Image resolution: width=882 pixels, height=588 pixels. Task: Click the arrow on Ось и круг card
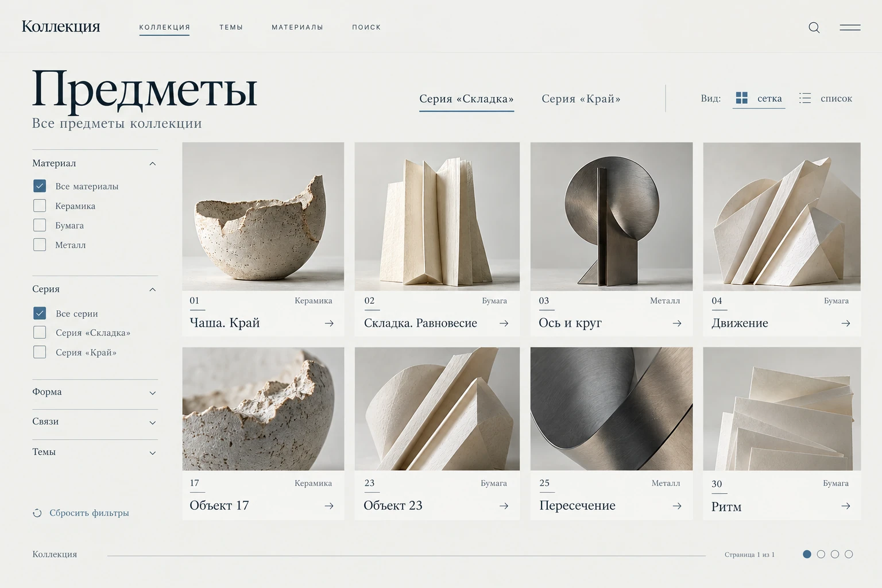tap(677, 323)
